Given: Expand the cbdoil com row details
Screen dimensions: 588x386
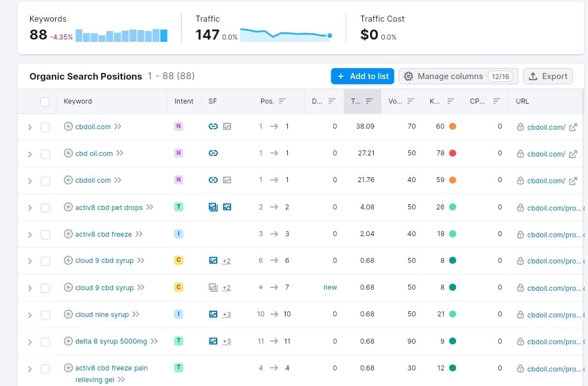Looking at the screenshot, I should (x=30, y=181).
